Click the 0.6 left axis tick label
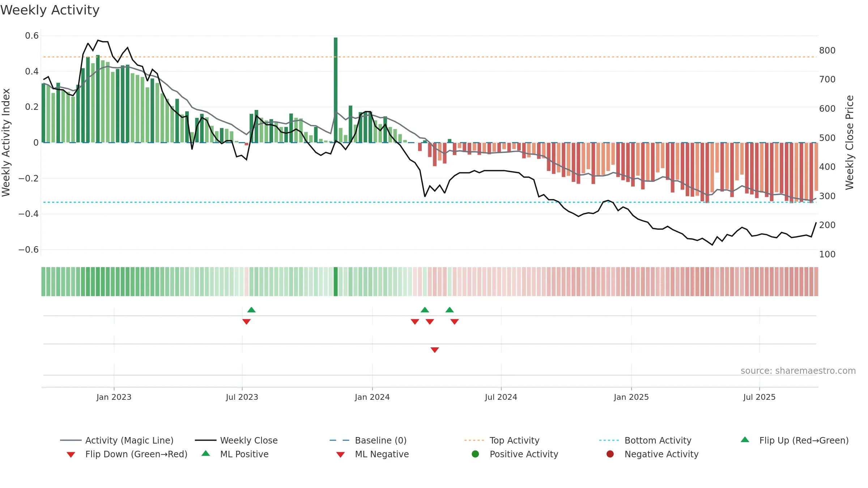The height and width of the screenshot is (488, 868). pos(32,36)
